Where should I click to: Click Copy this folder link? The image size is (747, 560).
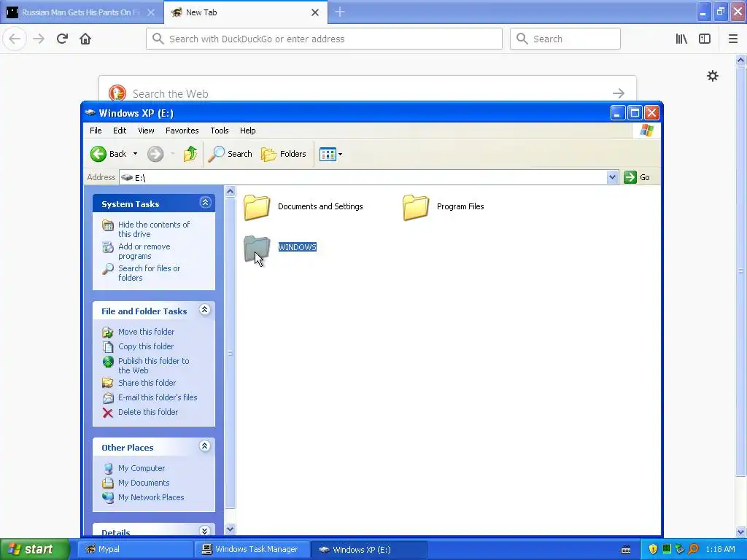[146, 346]
